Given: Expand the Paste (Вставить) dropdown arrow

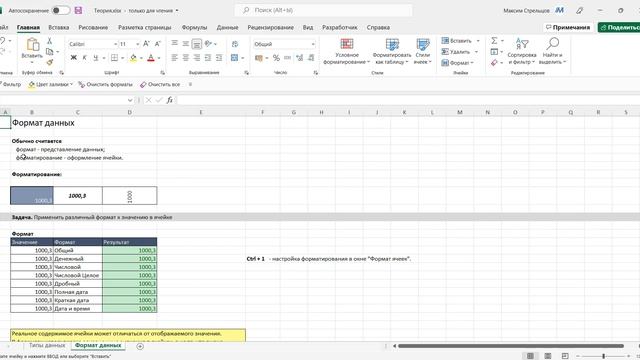Looking at the screenshot, I should (32, 62).
